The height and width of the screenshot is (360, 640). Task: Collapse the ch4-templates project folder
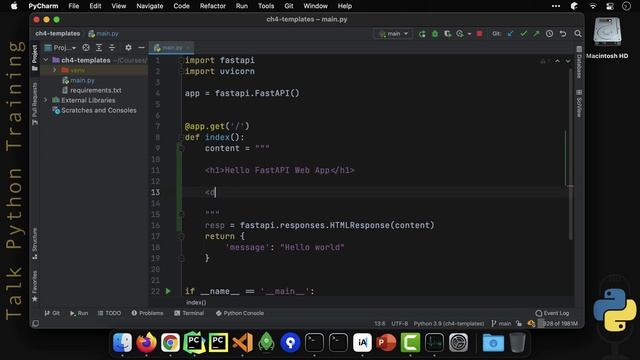pyautogui.click(x=46, y=60)
